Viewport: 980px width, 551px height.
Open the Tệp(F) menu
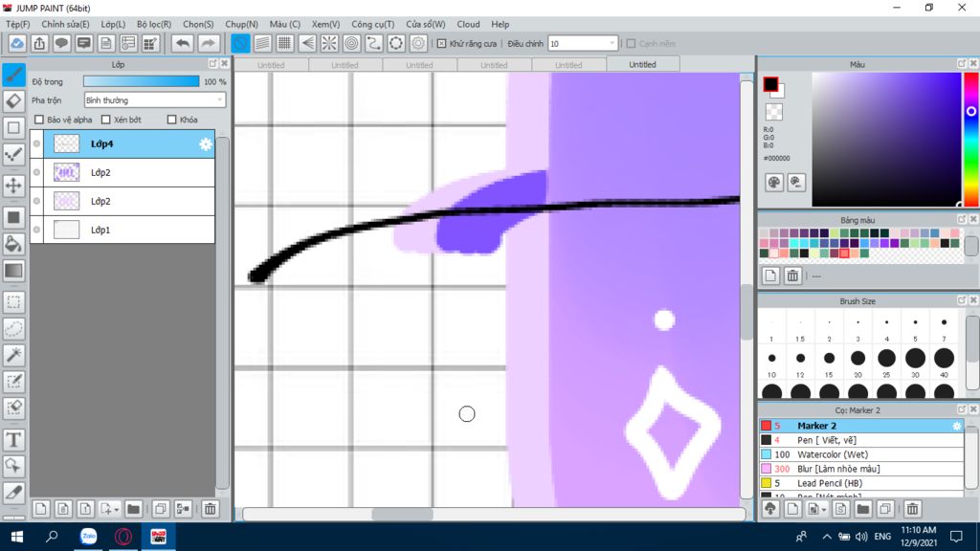pos(17,24)
